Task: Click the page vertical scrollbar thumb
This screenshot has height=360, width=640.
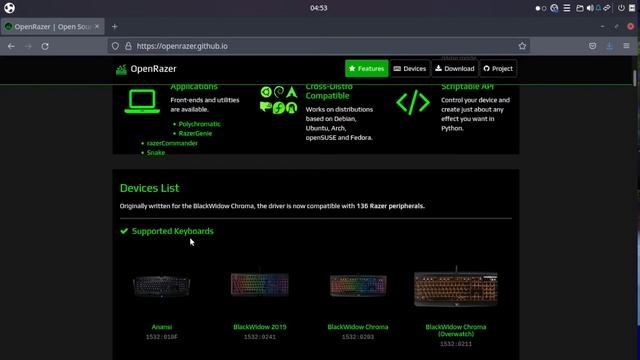Action: pos(635,78)
